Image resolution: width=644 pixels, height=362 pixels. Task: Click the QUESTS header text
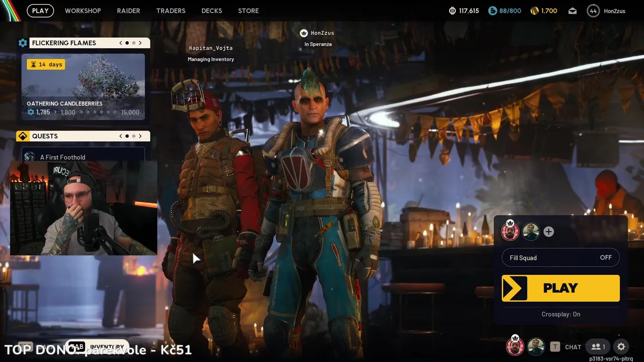(x=45, y=136)
